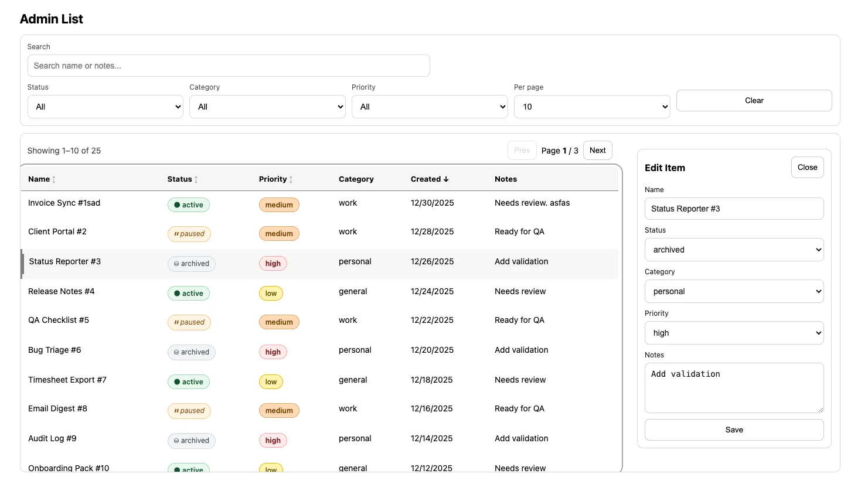Click the Notes column header
Screen dimensions: 868x501
506,179
